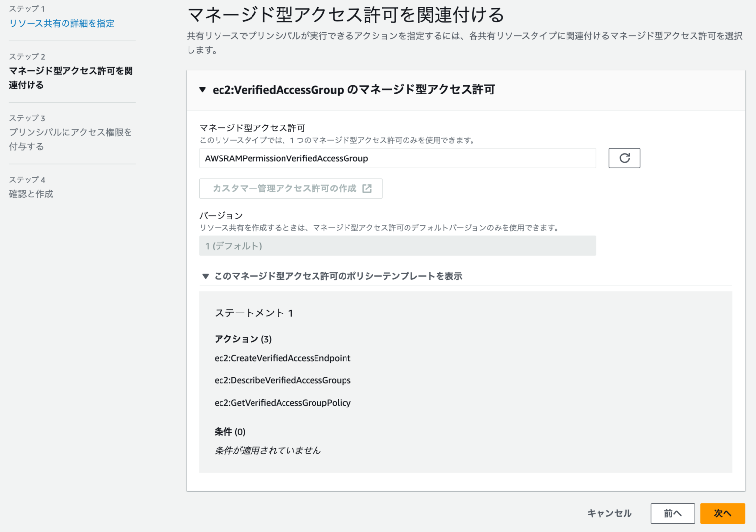This screenshot has width=756, height=532.
Task: Click the マネージド型アクセス許可 field label
Action: (x=252, y=128)
